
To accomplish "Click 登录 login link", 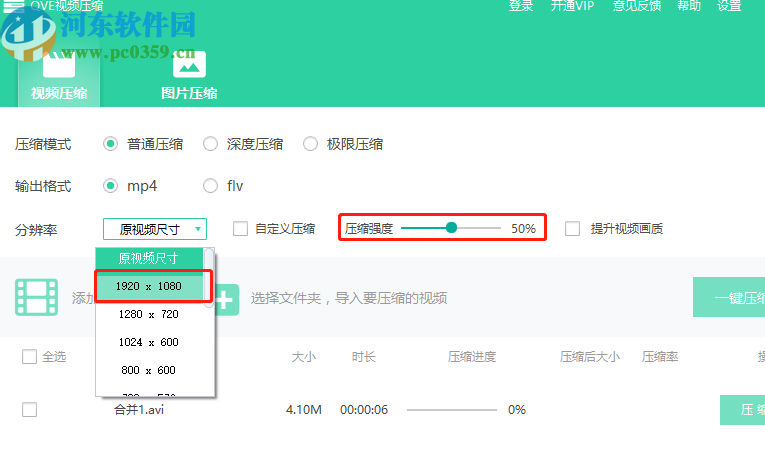I will click(x=521, y=6).
